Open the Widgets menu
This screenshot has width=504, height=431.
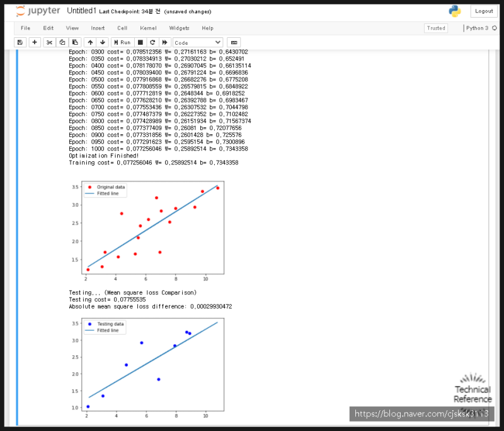point(179,28)
